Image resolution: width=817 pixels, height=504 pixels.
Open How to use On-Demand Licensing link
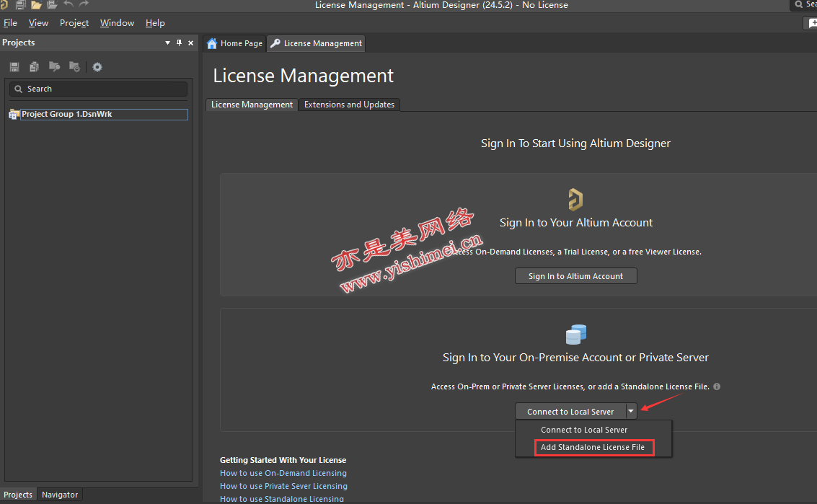tap(283, 473)
